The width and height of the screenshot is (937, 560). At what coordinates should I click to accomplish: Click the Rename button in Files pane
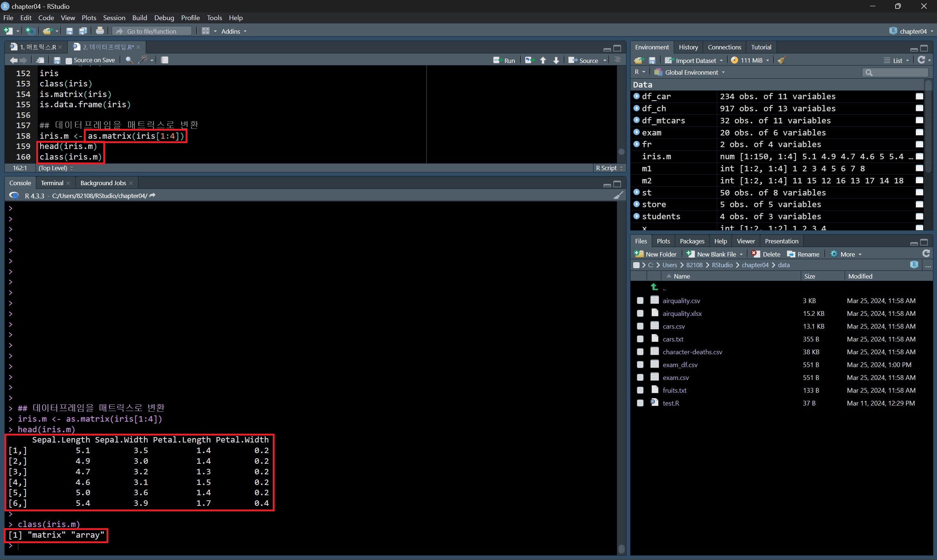[803, 254]
